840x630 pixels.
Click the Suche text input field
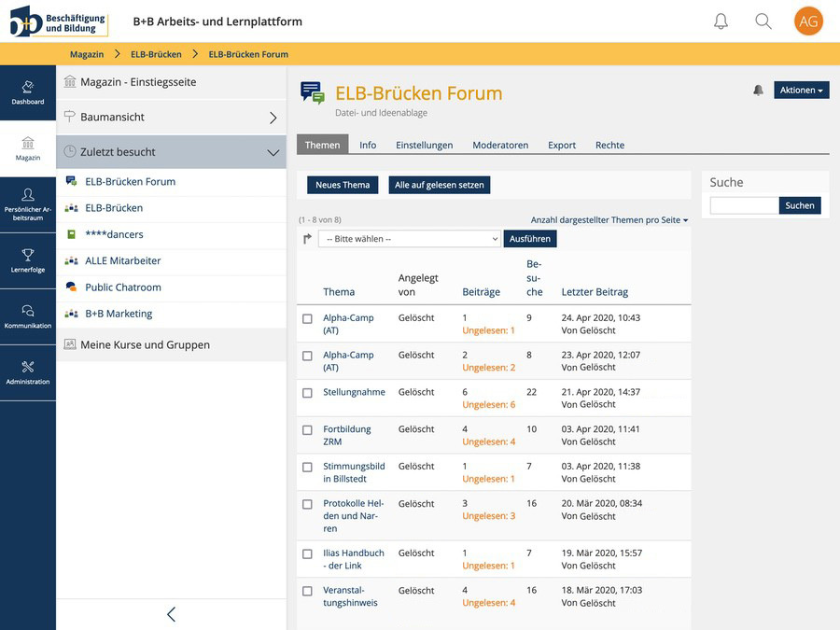(x=744, y=205)
